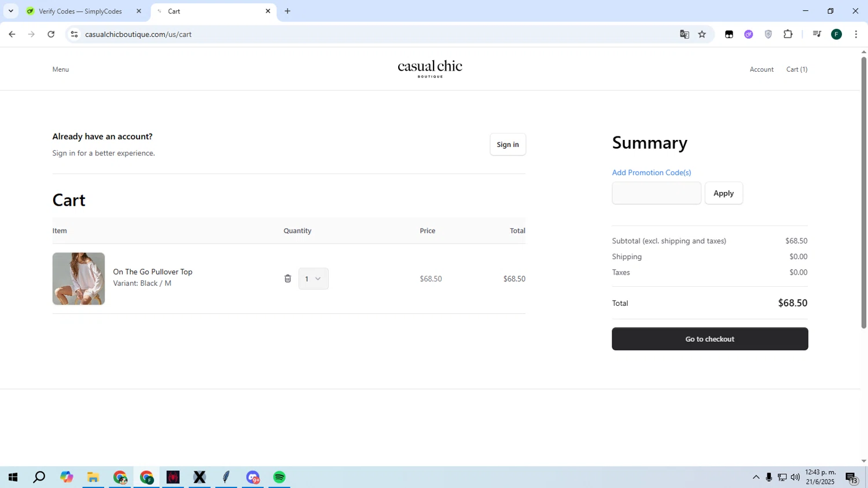Click the Variant: Black / M text
Screen dimensions: 868x488
click(x=142, y=283)
